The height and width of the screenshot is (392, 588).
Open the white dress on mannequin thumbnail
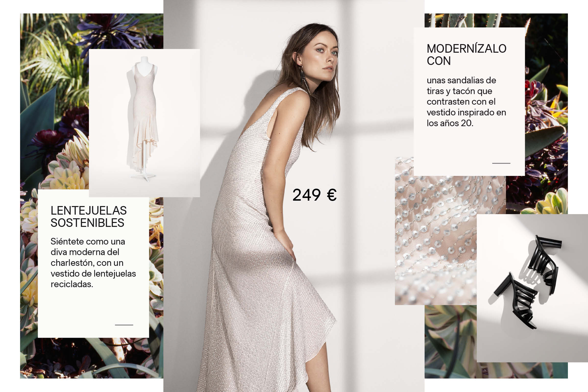(144, 123)
